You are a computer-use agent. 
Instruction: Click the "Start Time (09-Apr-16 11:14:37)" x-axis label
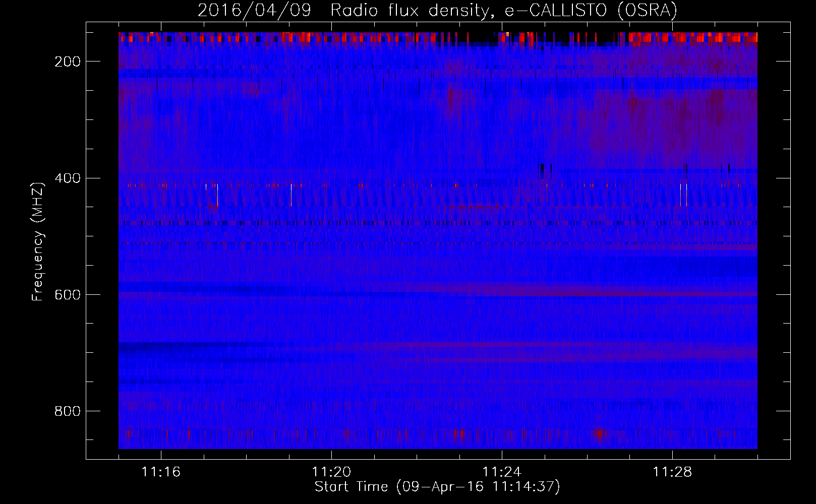[437, 487]
